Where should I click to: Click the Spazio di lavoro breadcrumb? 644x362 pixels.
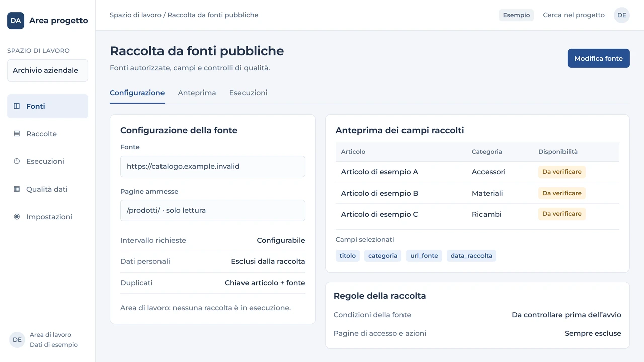coord(135,15)
